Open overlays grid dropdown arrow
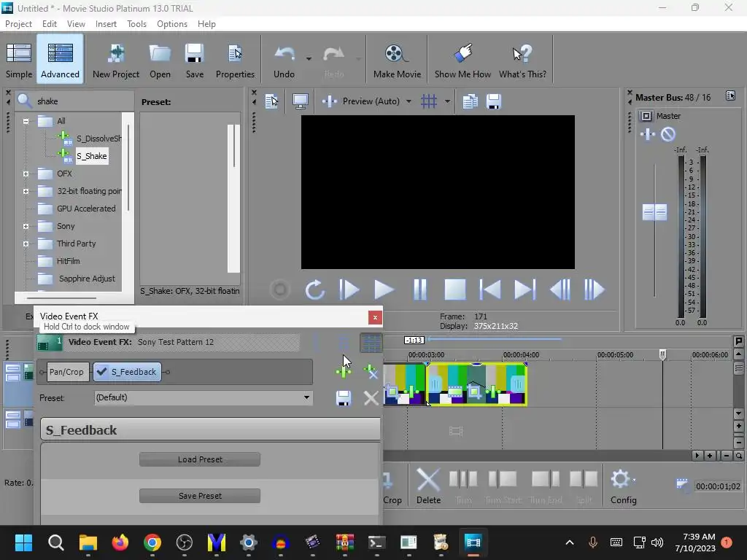 click(x=447, y=101)
